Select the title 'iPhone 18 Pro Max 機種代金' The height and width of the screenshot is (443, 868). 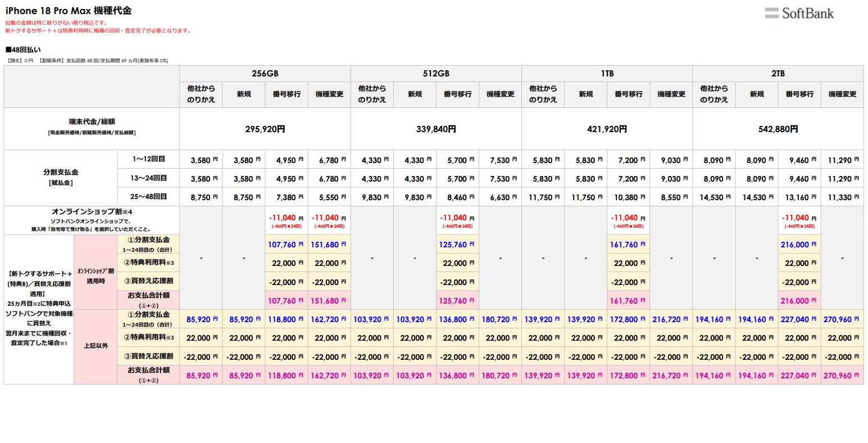click(x=69, y=11)
